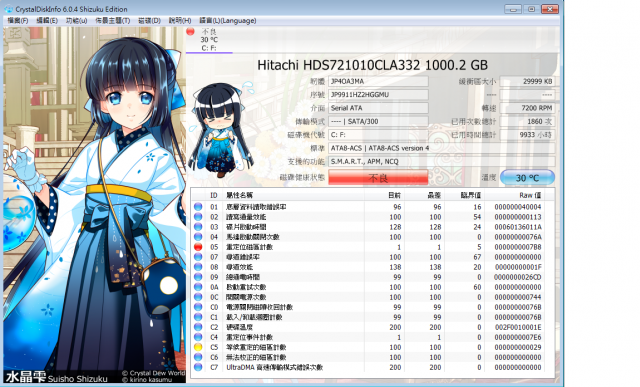Click the blue status icon for attribute 07
640x387 pixels.
point(198,257)
